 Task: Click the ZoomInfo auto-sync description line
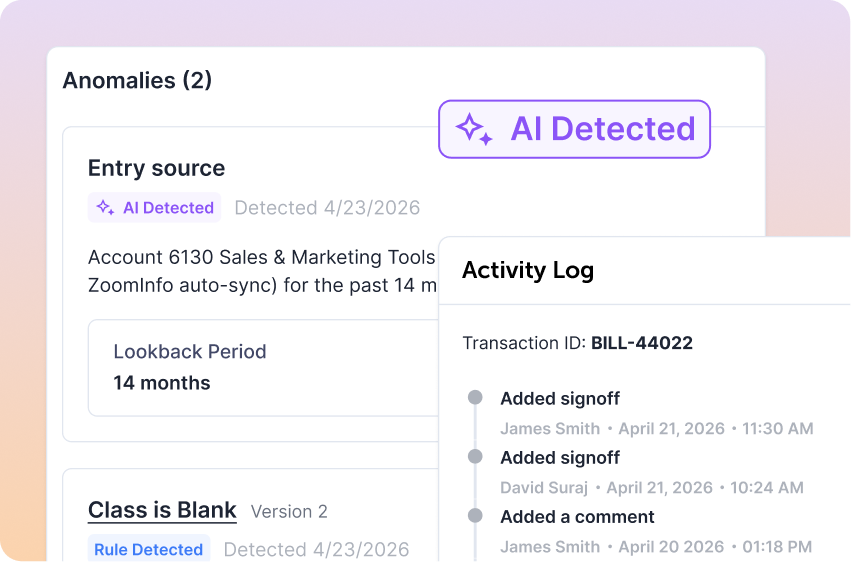pos(262,285)
